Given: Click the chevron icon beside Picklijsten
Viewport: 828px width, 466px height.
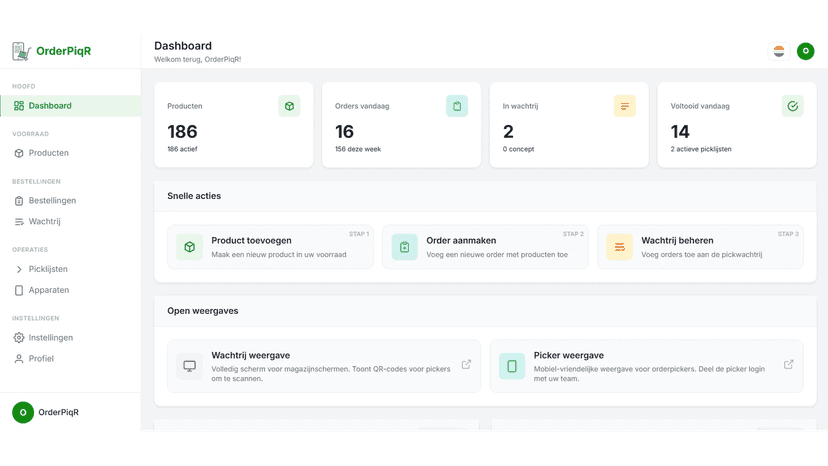Looking at the screenshot, I should (x=19, y=269).
